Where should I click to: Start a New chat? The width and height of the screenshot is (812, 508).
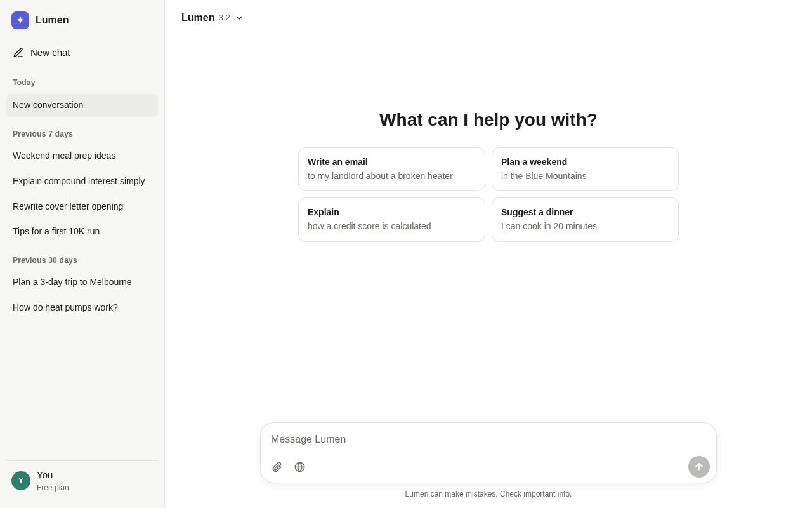tap(82, 53)
